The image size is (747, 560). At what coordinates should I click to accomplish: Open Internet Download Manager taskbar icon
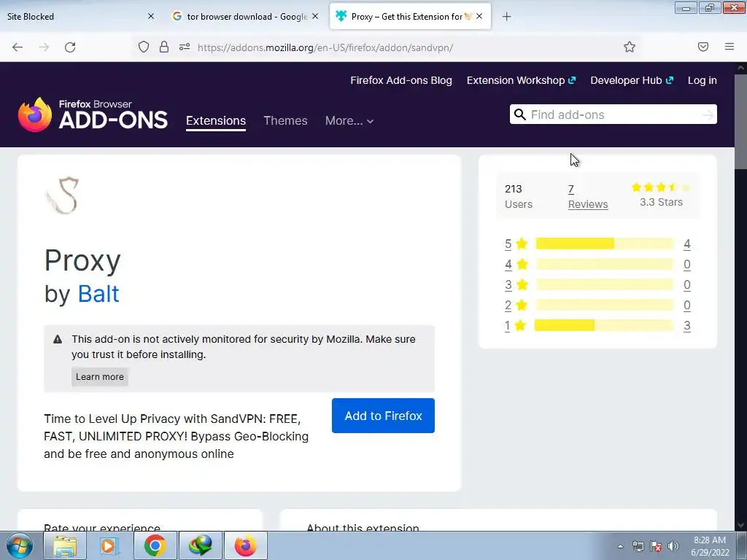pos(200,545)
